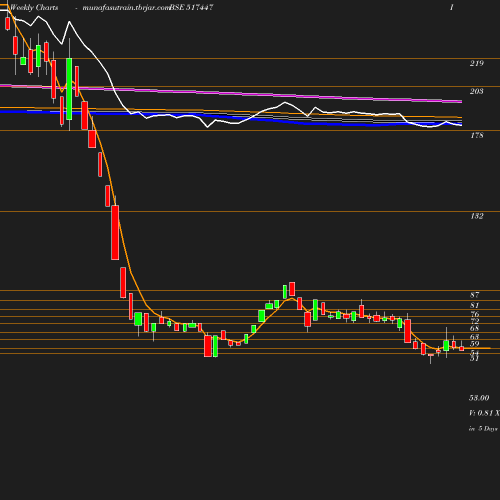The width and height of the screenshot is (500, 500).
Task: Click the 178 price level label
Action: 477,135
